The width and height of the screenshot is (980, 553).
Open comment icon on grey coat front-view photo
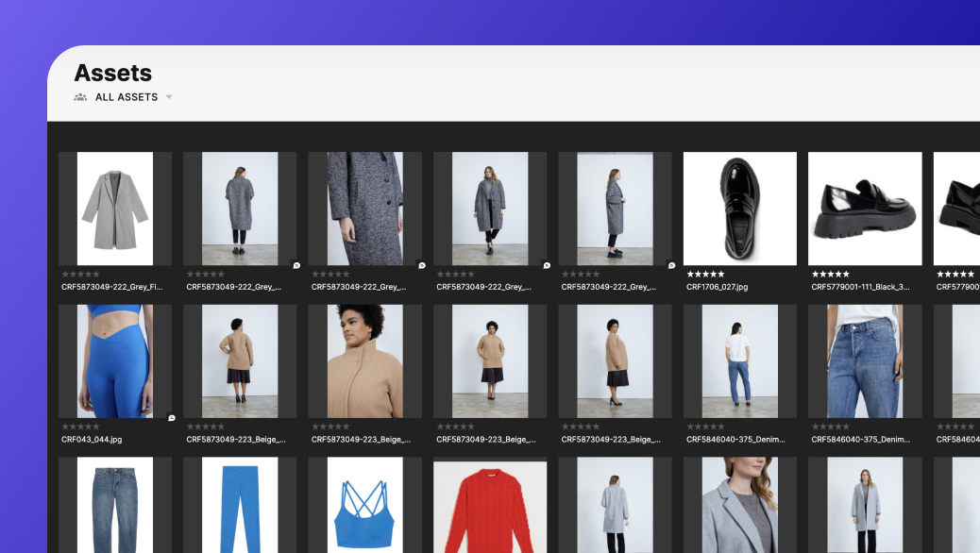[546, 266]
